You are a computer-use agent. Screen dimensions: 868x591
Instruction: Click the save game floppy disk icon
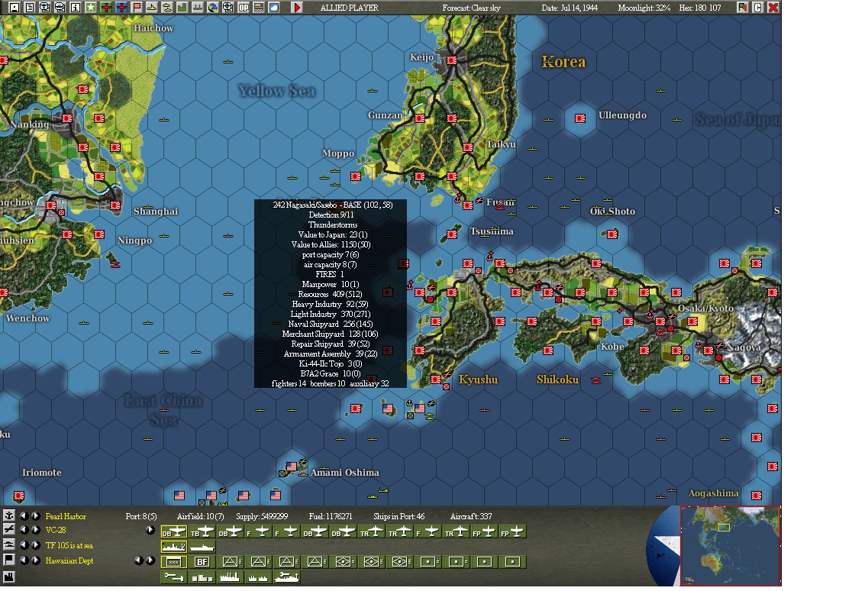click(15, 7)
